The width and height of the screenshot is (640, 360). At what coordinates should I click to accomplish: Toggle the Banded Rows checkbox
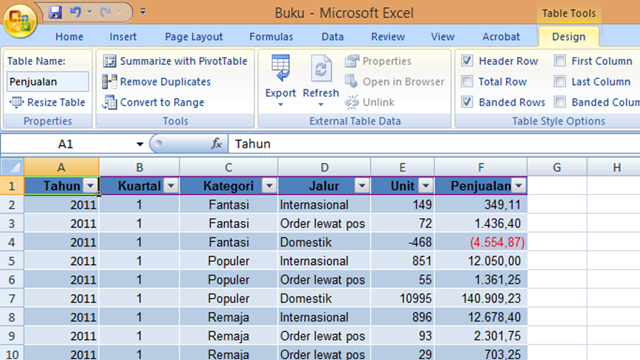tap(467, 102)
